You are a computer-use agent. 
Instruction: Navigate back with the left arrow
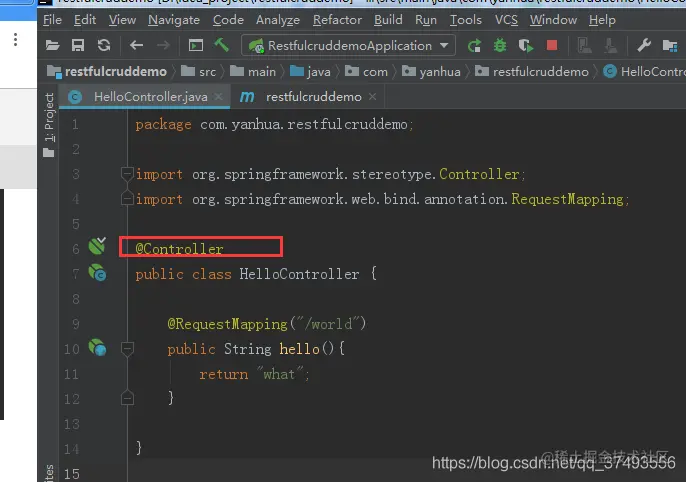(x=136, y=45)
